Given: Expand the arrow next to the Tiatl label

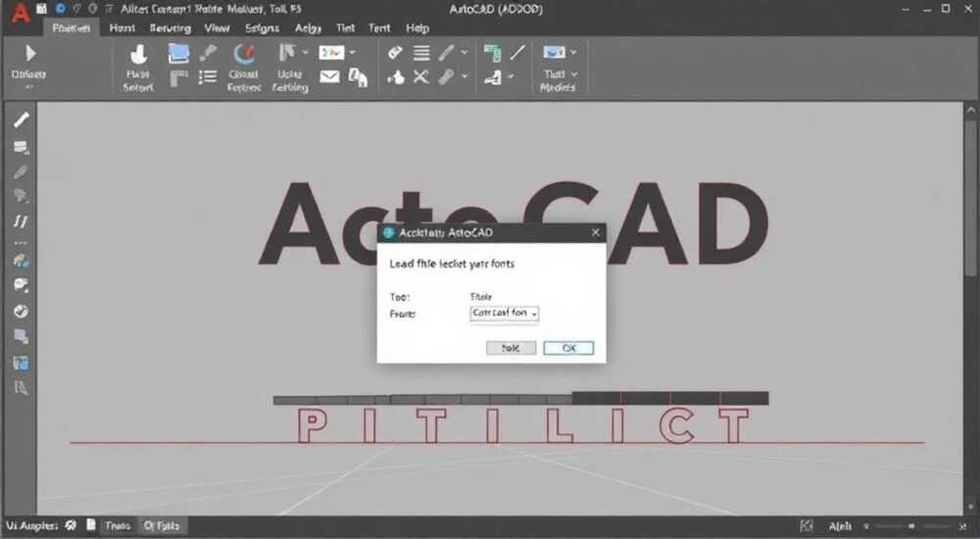Looking at the screenshot, I should coord(574,74).
